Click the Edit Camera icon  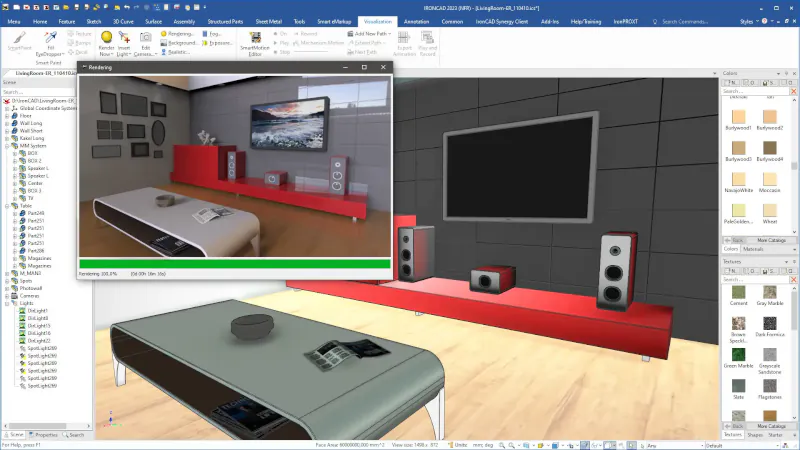point(146,40)
